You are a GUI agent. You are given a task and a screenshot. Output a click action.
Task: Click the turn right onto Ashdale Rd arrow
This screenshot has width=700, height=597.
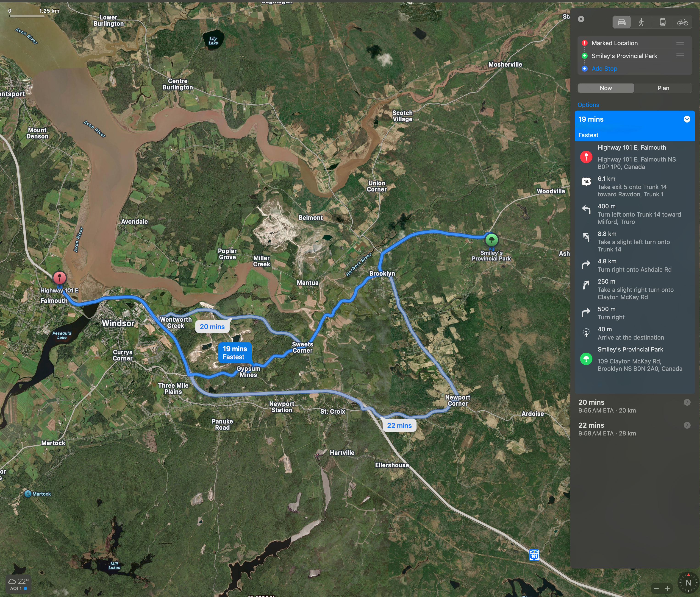pyautogui.click(x=586, y=265)
